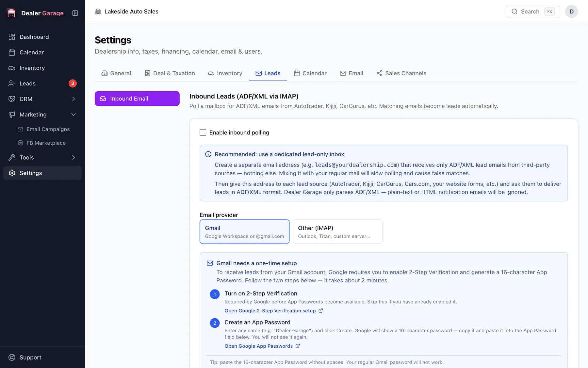
Task: Switch to the General tab
Action: (x=116, y=73)
